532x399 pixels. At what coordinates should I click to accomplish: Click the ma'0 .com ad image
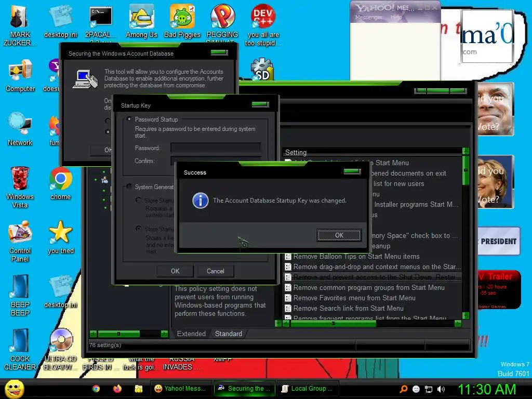[487, 37]
